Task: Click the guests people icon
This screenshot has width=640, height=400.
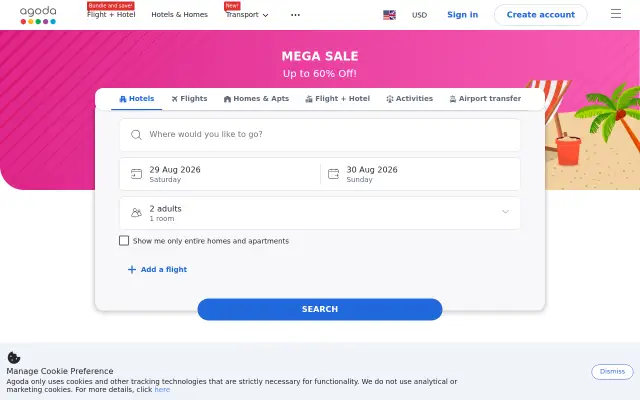Action: [136, 213]
